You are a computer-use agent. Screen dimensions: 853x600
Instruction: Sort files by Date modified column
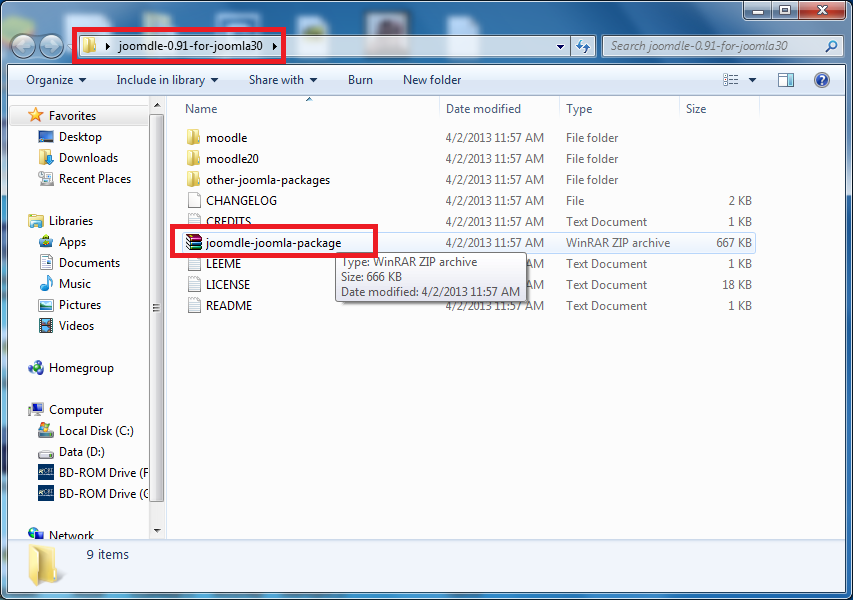click(483, 109)
